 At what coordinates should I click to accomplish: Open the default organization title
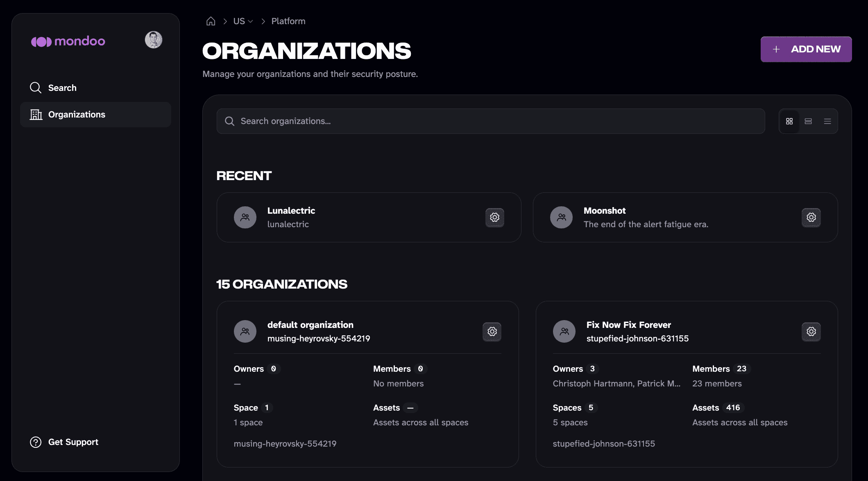pos(310,325)
